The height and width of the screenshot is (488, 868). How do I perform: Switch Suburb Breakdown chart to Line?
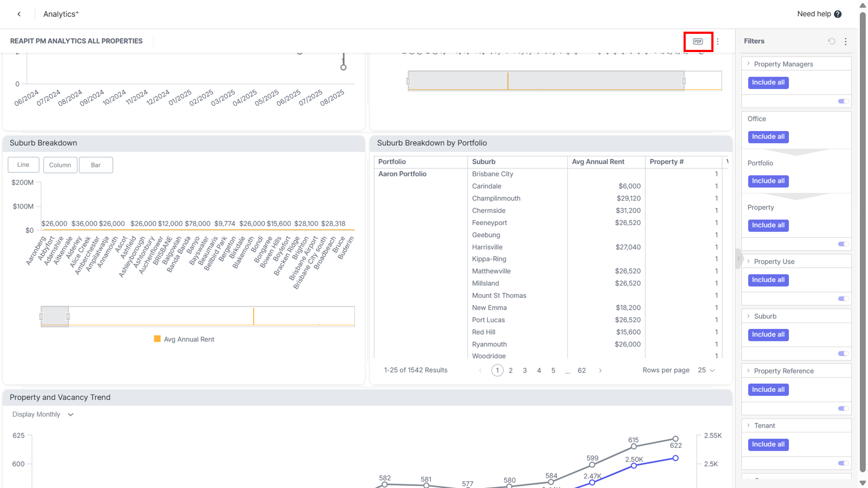(x=23, y=165)
